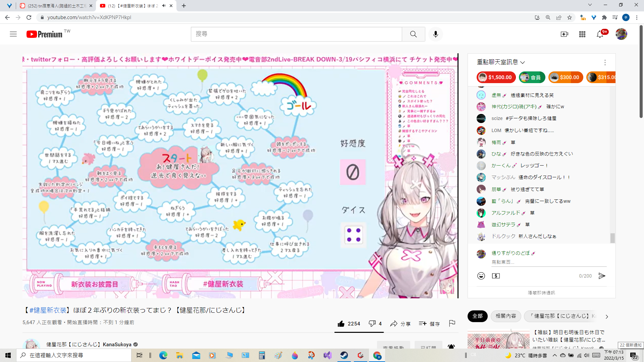
Task: Show hidden system tray icons
Action: [x=555, y=355]
